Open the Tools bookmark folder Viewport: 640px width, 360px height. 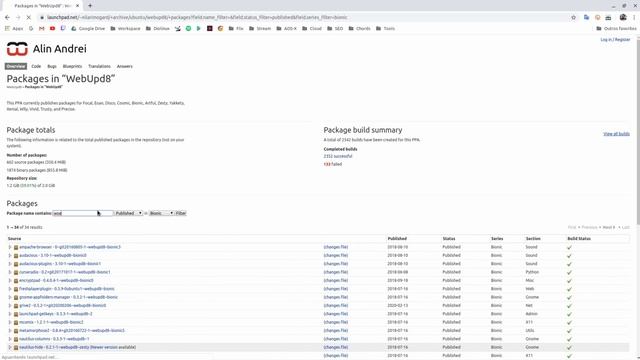pyautogui.click(x=385, y=29)
